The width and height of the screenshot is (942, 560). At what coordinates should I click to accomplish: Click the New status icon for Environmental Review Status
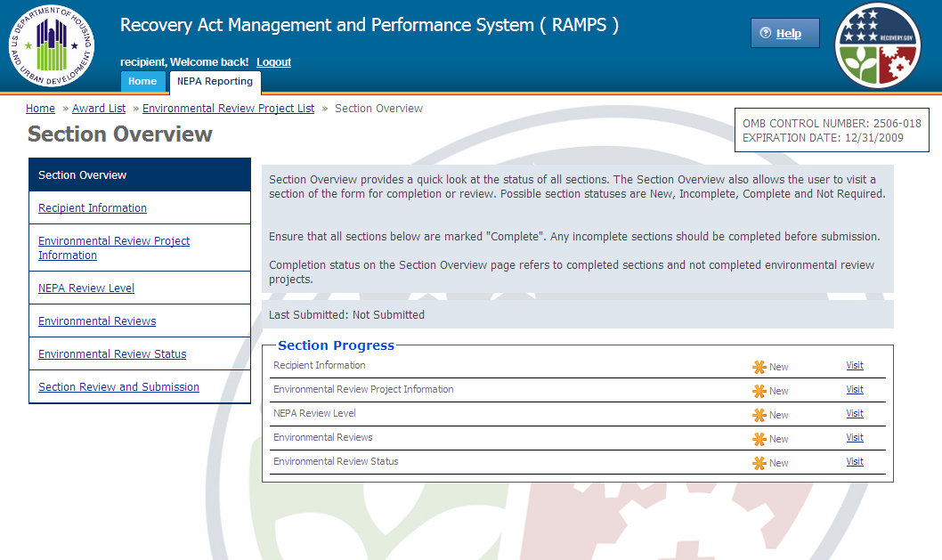coord(759,463)
